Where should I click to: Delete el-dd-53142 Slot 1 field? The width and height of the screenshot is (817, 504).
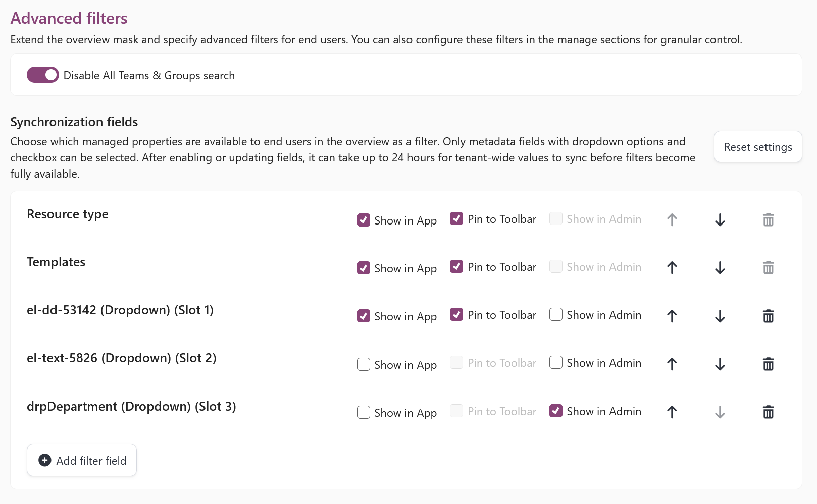(x=768, y=316)
